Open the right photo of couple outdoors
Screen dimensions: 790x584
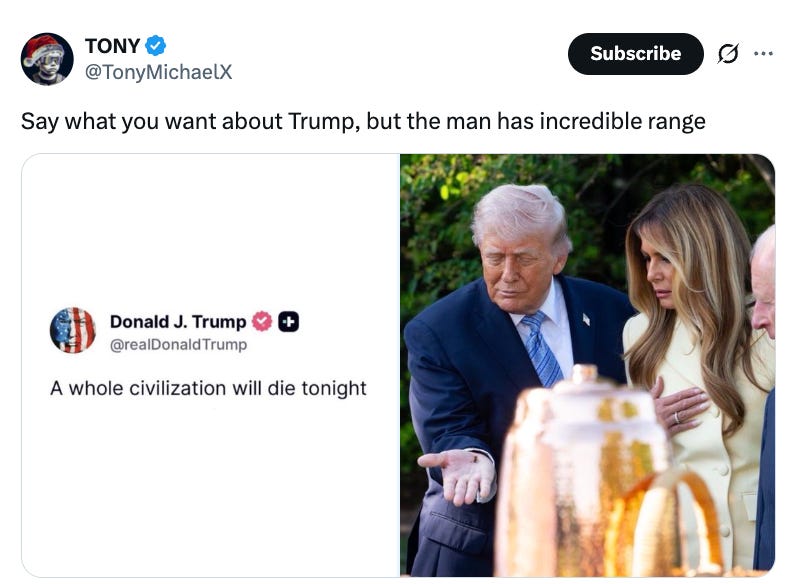(587, 365)
